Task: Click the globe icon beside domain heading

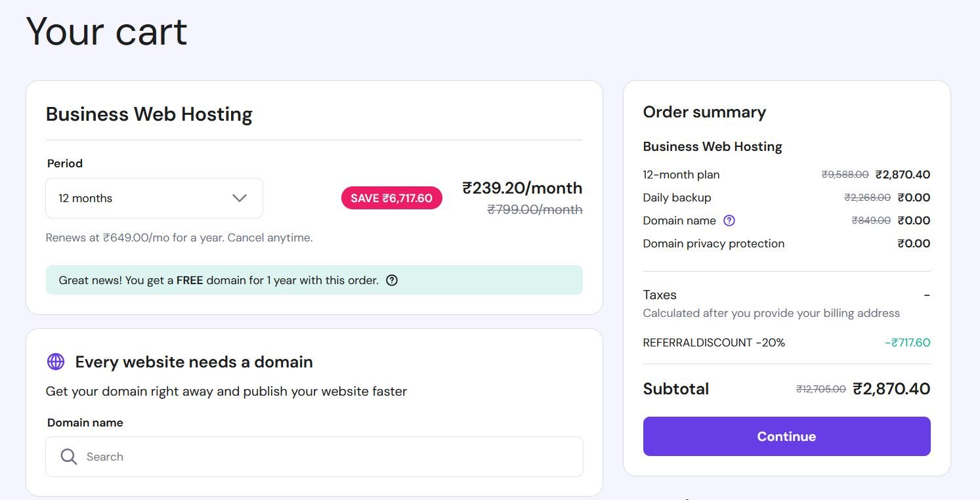Action: (56, 362)
